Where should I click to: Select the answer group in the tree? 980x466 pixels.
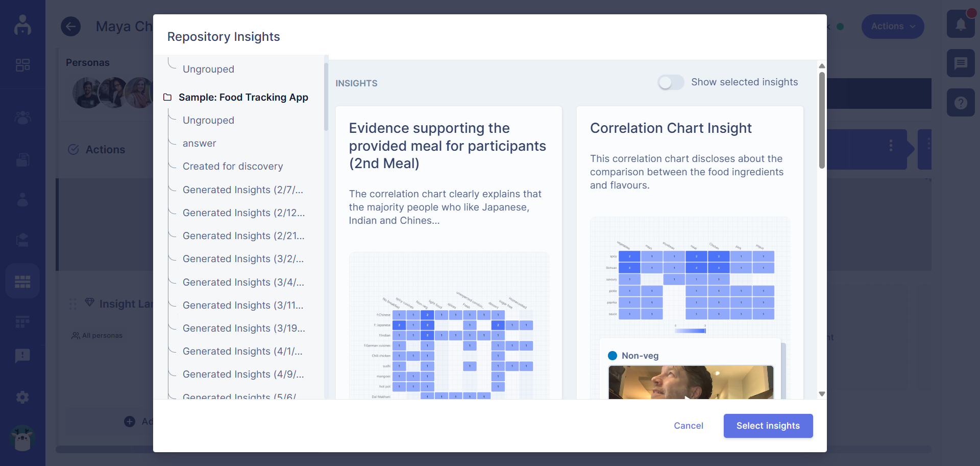(199, 143)
